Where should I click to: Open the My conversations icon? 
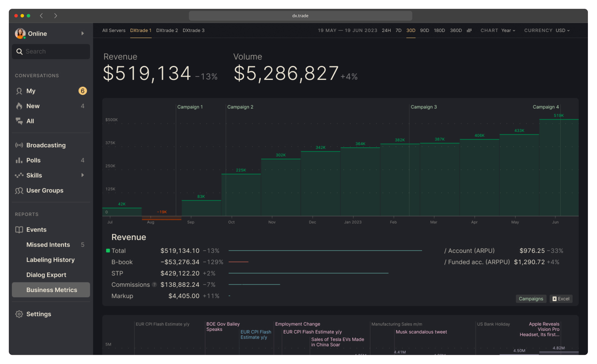click(19, 91)
